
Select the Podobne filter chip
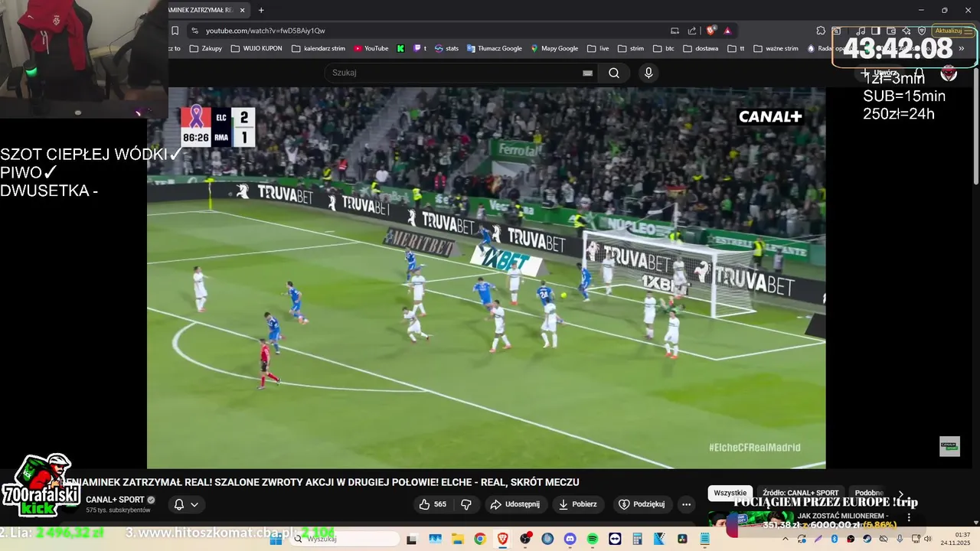pyautogui.click(x=869, y=493)
